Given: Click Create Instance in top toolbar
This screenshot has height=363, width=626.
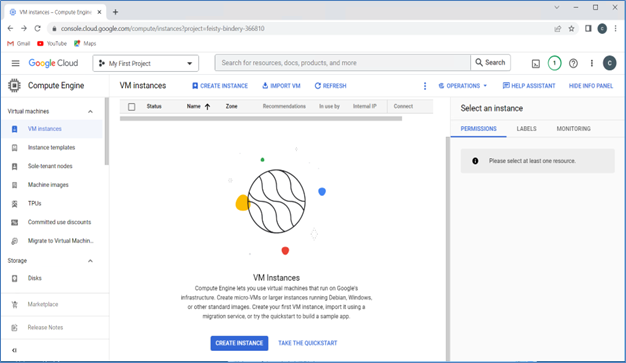Looking at the screenshot, I should point(220,86).
